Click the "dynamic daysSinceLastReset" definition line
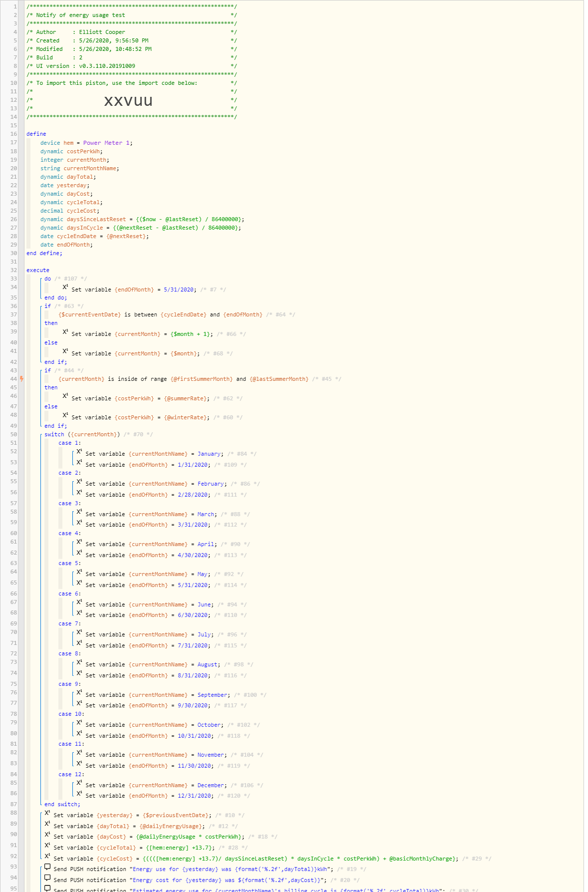 click(x=142, y=219)
